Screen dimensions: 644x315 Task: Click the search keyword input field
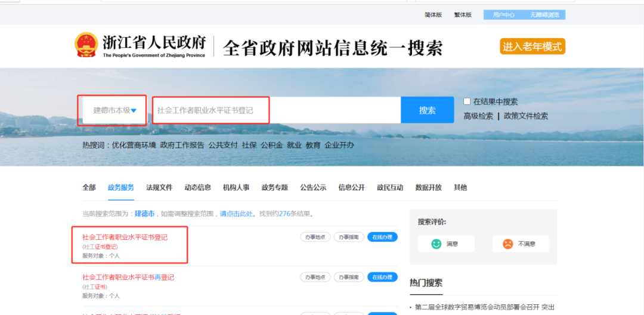(274, 110)
